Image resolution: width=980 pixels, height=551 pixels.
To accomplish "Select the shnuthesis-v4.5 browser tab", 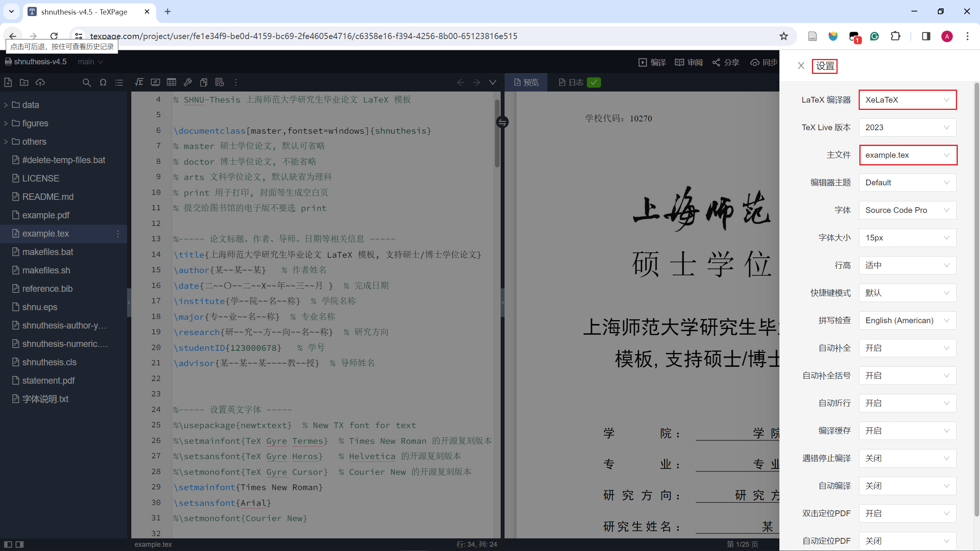I will coord(90,12).
